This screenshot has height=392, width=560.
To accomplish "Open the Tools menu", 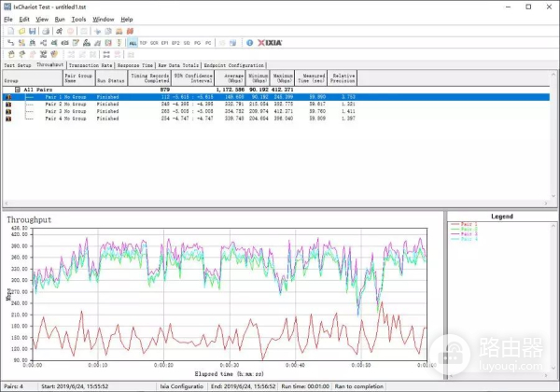I will 79,19.
